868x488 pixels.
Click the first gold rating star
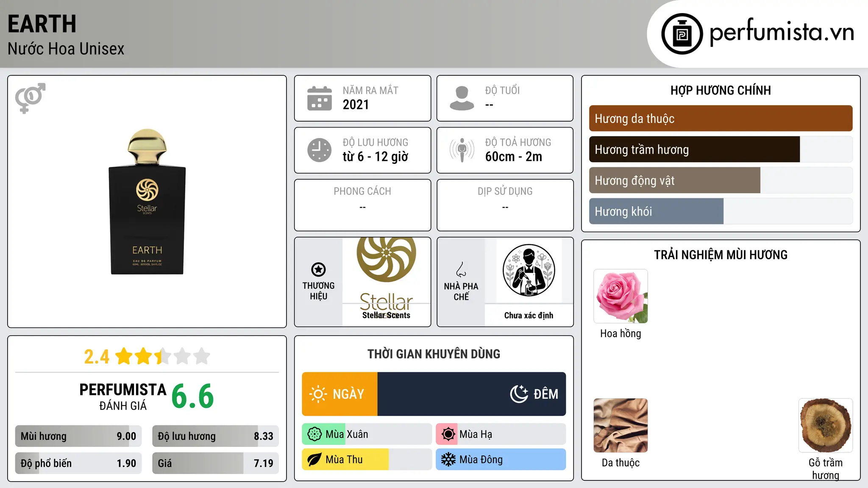point(124,356)
